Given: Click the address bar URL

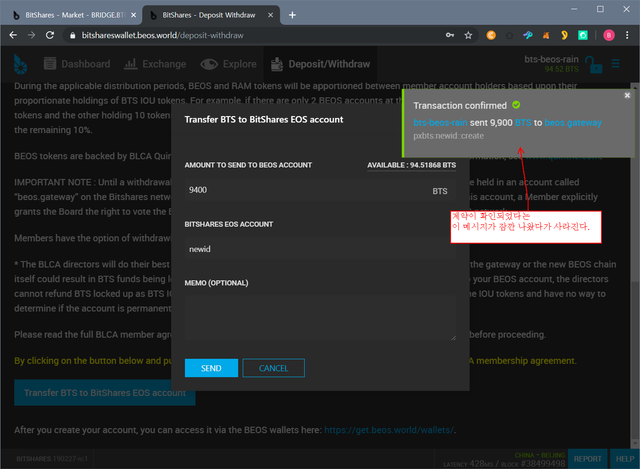Looking at the screenshot, I should 162,36.
